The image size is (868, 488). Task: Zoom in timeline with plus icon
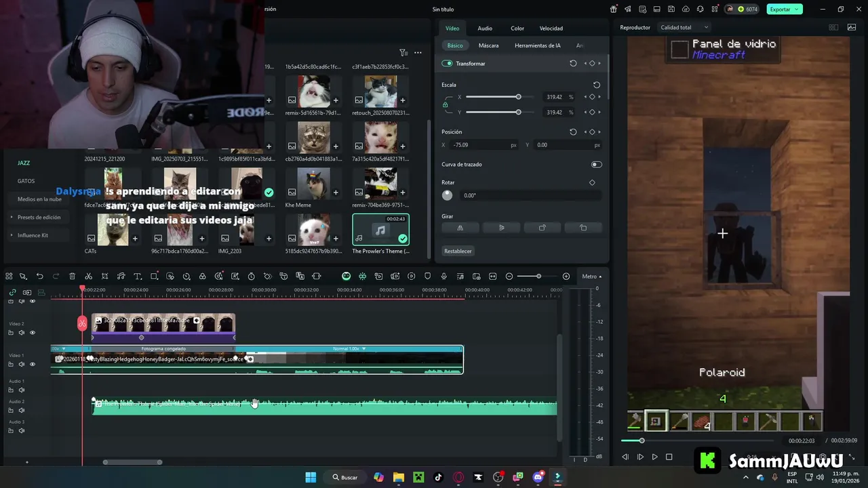pyautogui.click(x=566, y=277)
